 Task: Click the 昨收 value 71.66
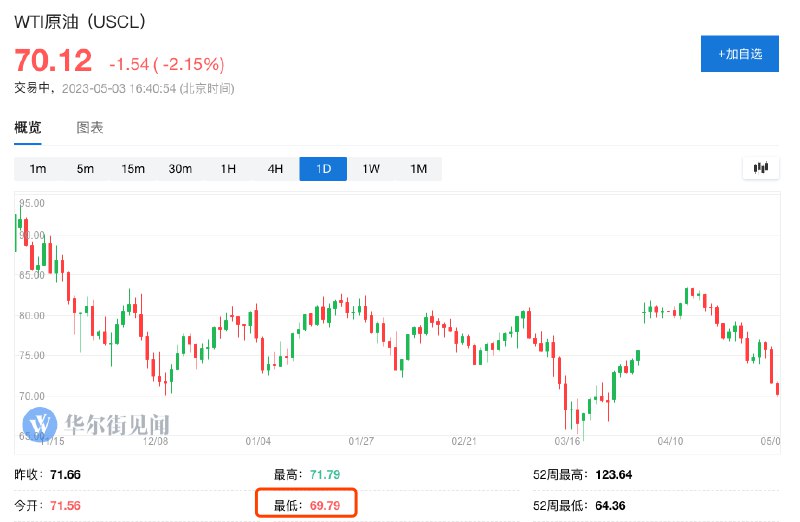(x=65, y=475)
